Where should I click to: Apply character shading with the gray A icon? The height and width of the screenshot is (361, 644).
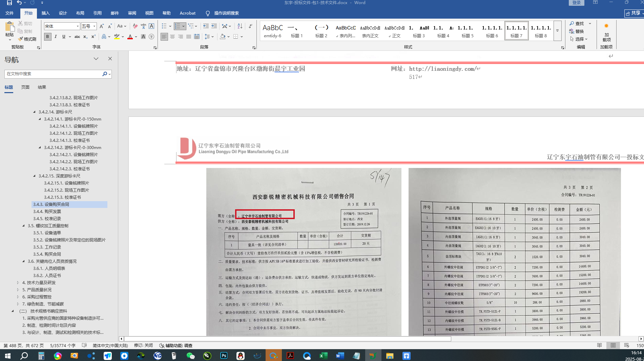(x=143, y=37)
